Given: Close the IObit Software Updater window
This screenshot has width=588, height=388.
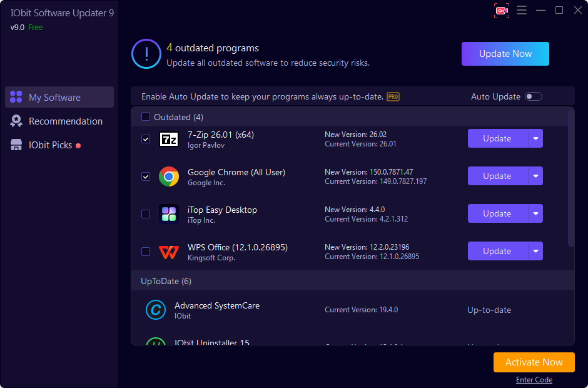Looking at the screenshot, I should (x=578, y=10).
